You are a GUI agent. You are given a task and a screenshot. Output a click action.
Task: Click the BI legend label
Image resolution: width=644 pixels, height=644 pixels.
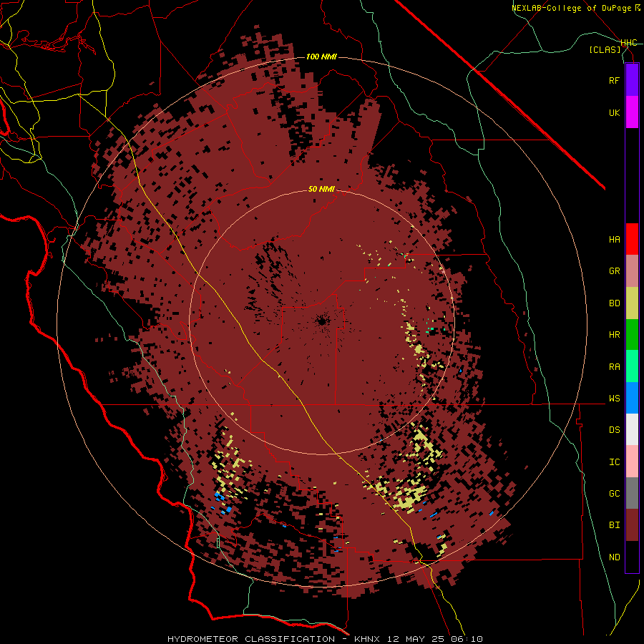614,525
